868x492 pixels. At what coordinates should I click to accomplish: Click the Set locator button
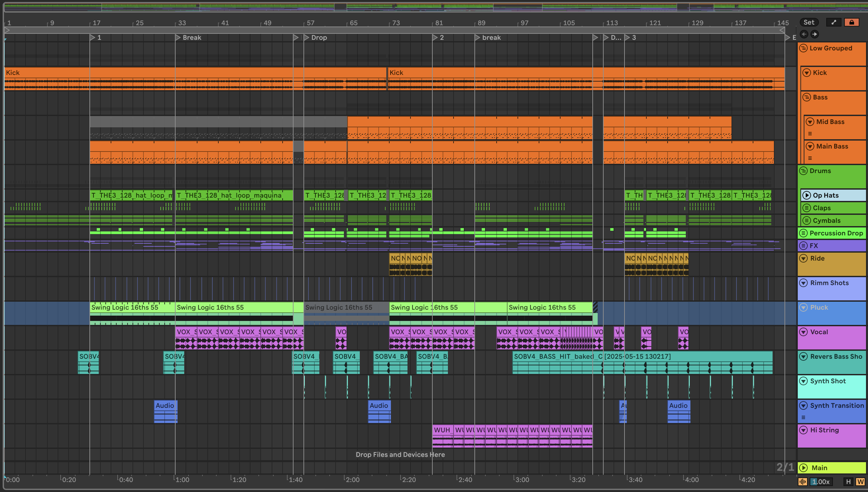[809, 22]
